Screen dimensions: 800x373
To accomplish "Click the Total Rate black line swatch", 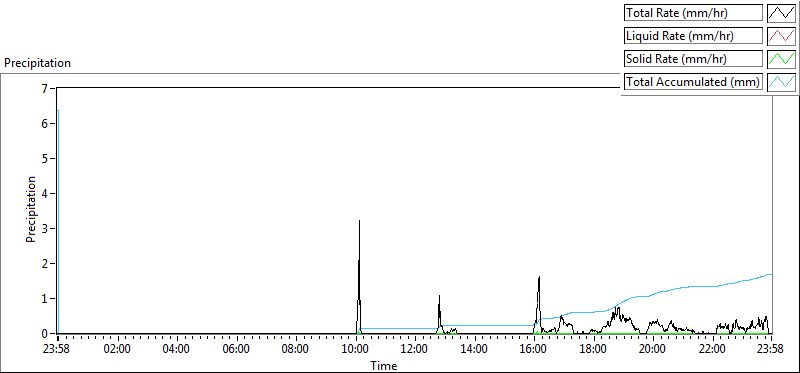I will [x=782, y=13].
